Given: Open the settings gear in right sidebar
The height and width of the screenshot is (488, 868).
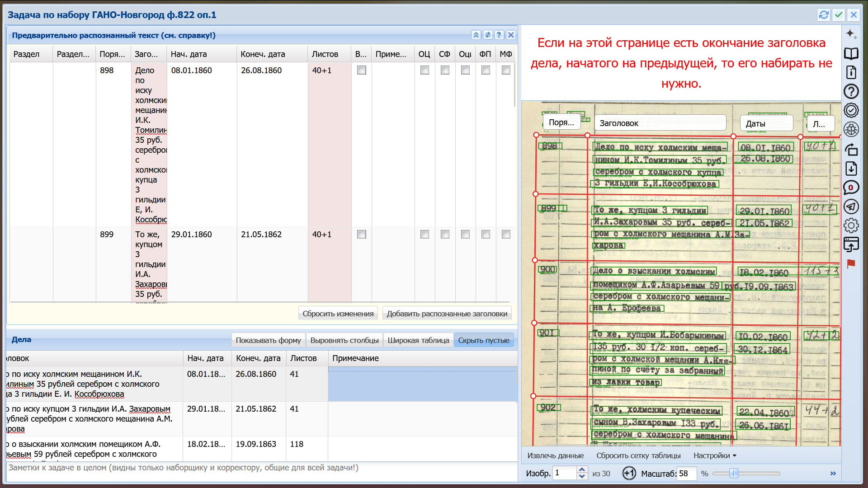Looking at the screenshot, I should (x=851, y=225).
